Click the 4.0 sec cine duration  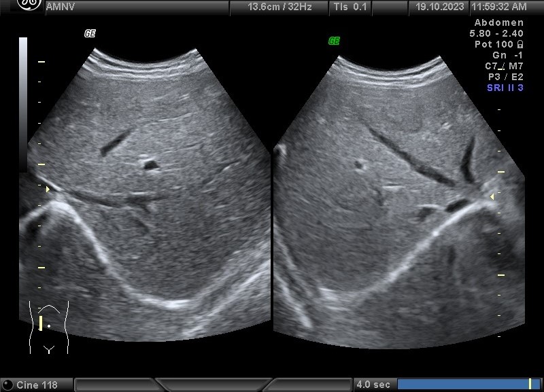(373, 385)
